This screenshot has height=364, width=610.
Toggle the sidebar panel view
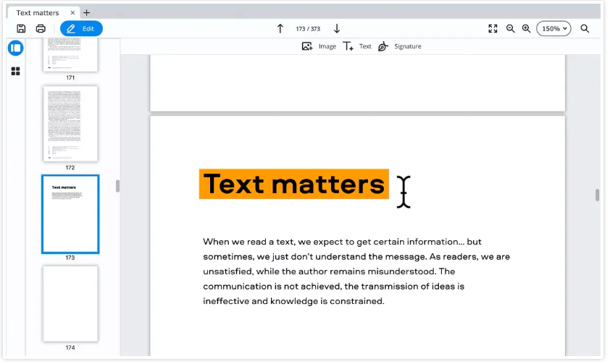tap(15, 48)
